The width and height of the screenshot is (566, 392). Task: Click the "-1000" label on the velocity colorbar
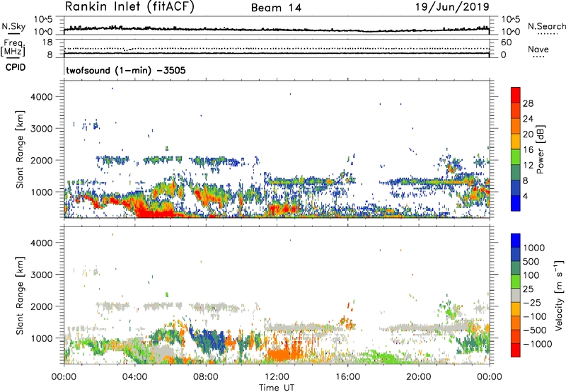[x=537, y=344]
